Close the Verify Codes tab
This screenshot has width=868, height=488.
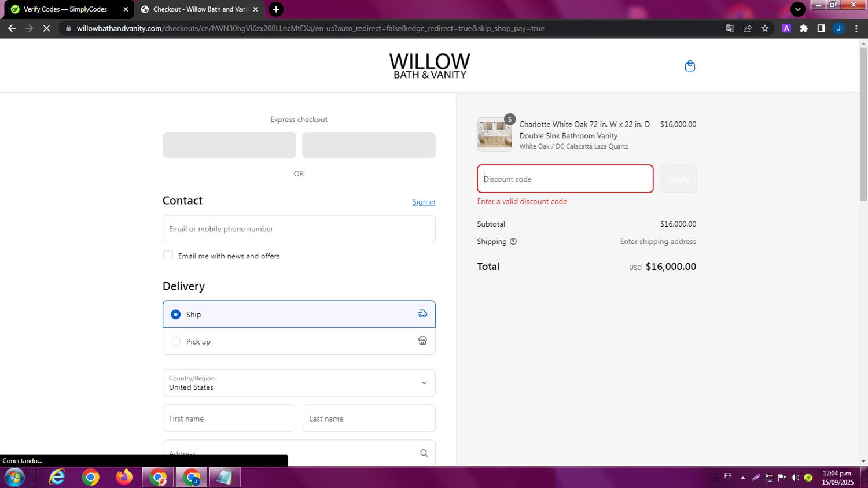[126, 9]
